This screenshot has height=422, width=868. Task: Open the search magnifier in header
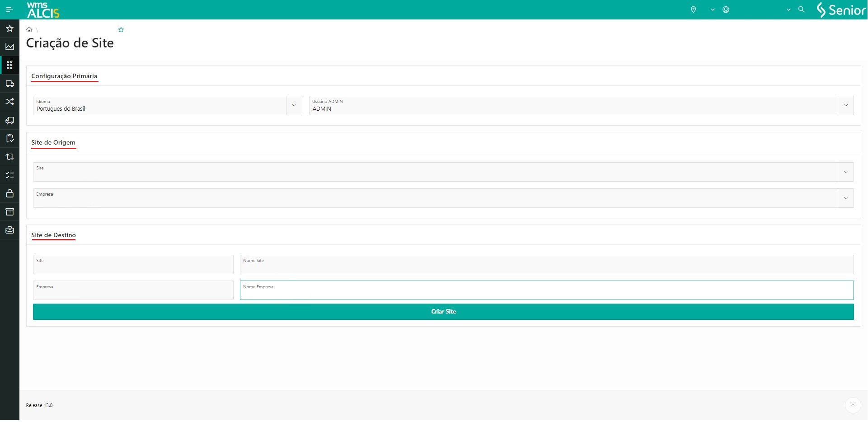(802, 9)
